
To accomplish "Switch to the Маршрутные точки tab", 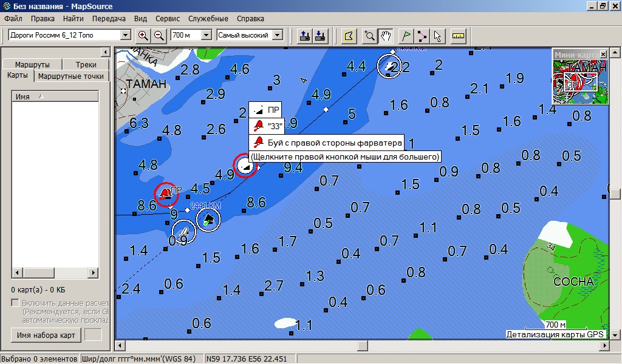I will tap(71, 76).
